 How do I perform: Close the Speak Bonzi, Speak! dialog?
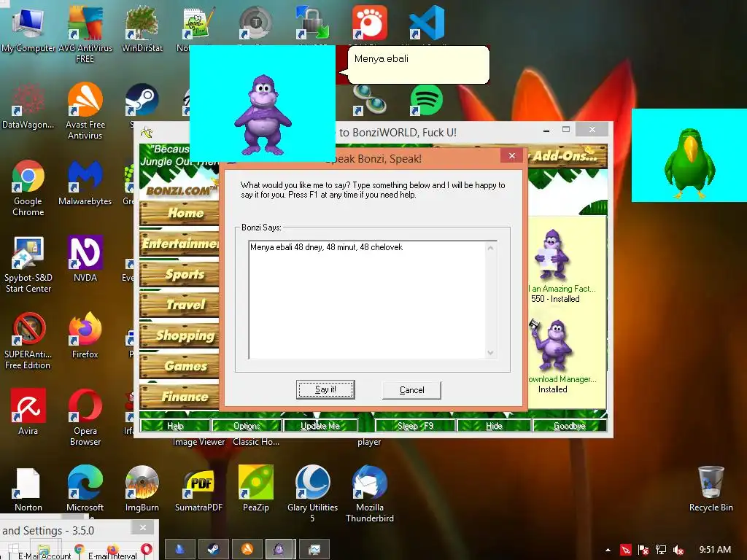pyautogui.click(x=511, y=156)
